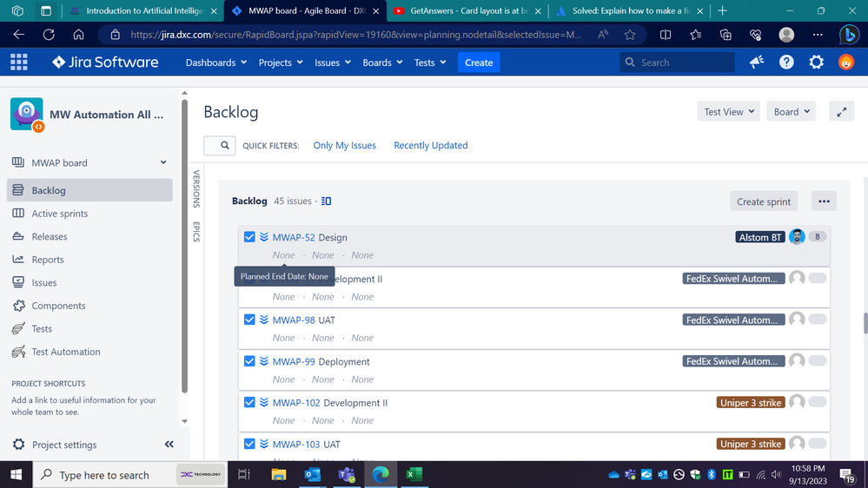The image size is (868, 488).
Task: Expand the VERSIONS side panel
Action: (x=196, y=188)
